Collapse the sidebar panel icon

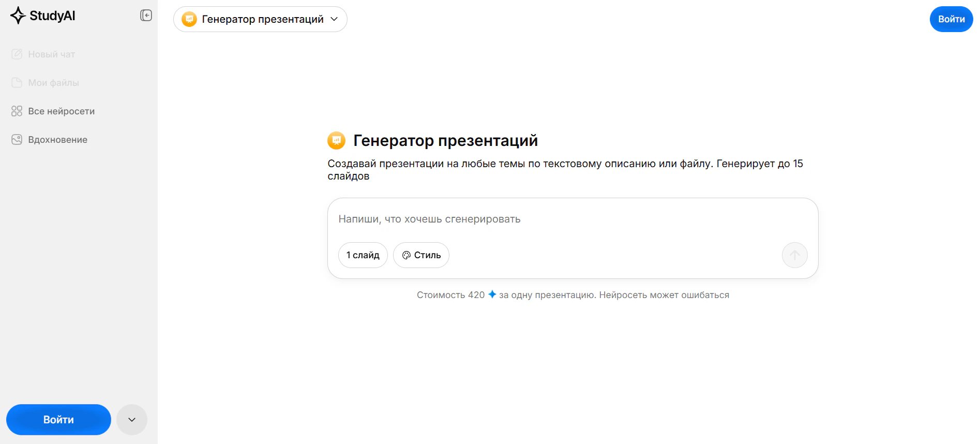point(146,16)
